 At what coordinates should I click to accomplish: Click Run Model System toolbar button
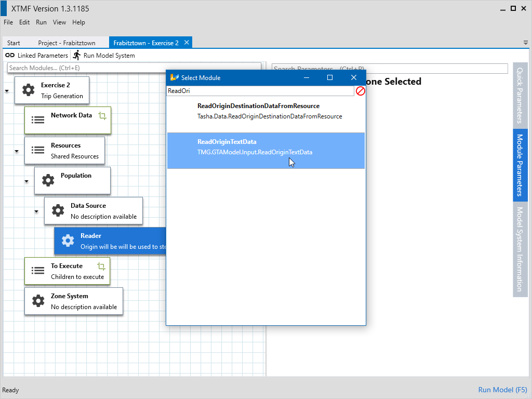103,56
